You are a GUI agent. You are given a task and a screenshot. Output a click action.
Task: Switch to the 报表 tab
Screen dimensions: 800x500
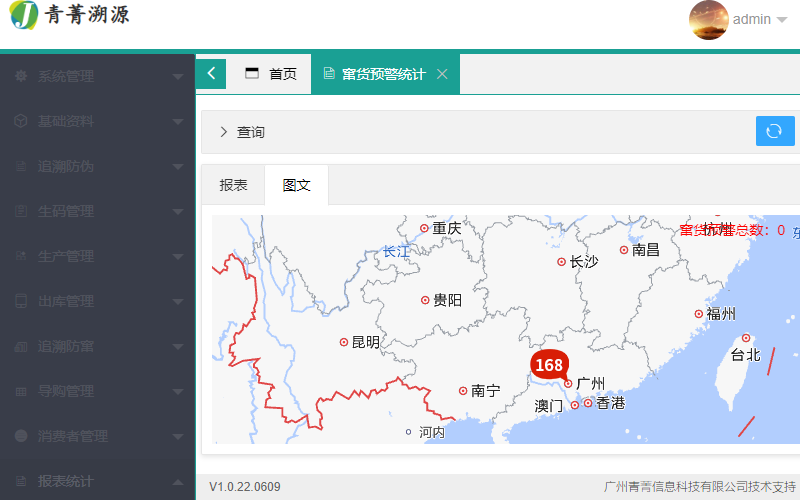coord(233,185)
